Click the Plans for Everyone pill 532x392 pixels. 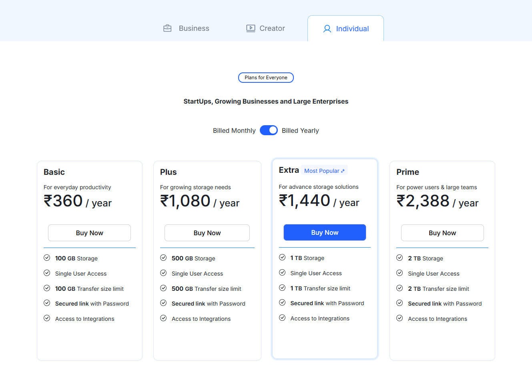pyautogui.click(x=266, y=77)
